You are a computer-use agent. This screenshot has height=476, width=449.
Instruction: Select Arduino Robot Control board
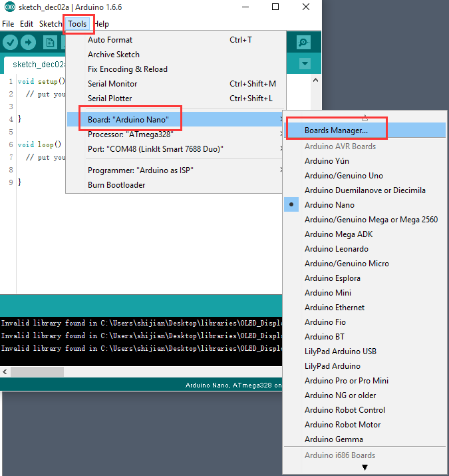tap(365, 410)
